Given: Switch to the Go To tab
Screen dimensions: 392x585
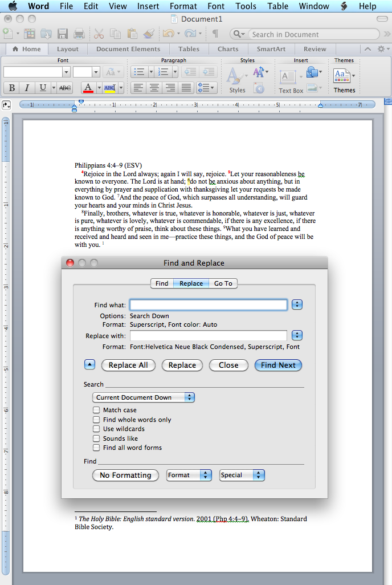Looking at the screenshot, I should click(x=223, y=283).
